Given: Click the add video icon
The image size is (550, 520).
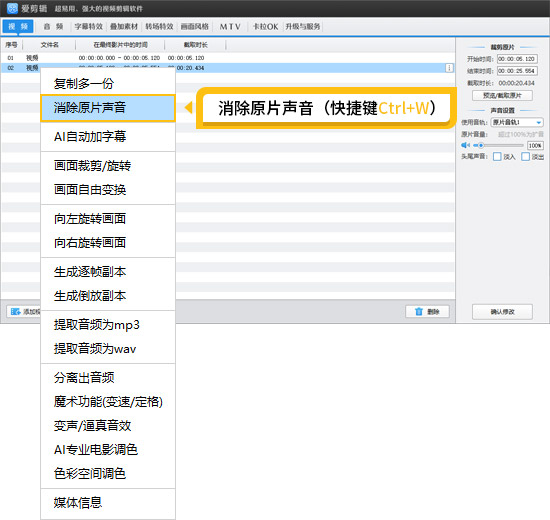Looking at the screenshot, I should click(x=15, y=312).
